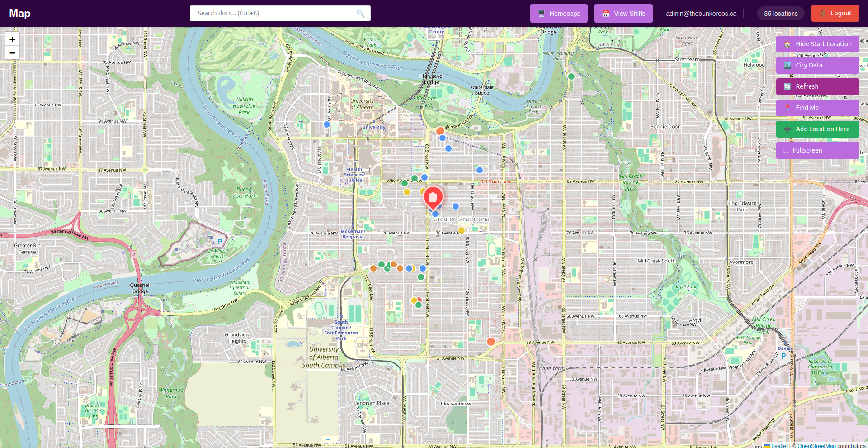Zoom in on the map
The width and height of the screenshot is (868, 448).
pos(12,39)
